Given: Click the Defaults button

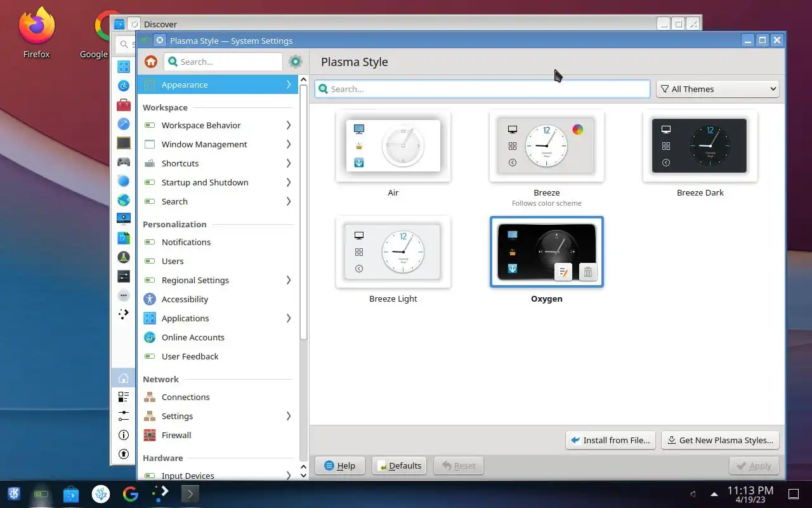Looking at the screenshot, I should click(x=399, y=465).
